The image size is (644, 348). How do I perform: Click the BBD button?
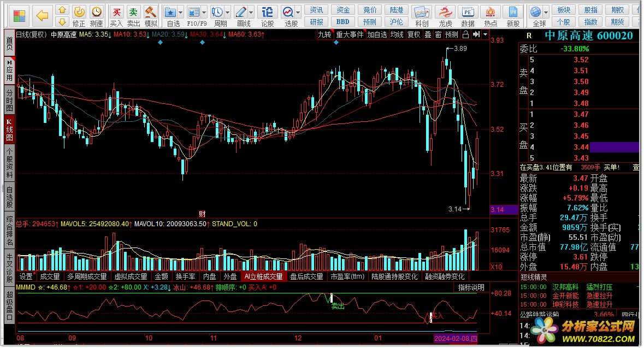343,22
